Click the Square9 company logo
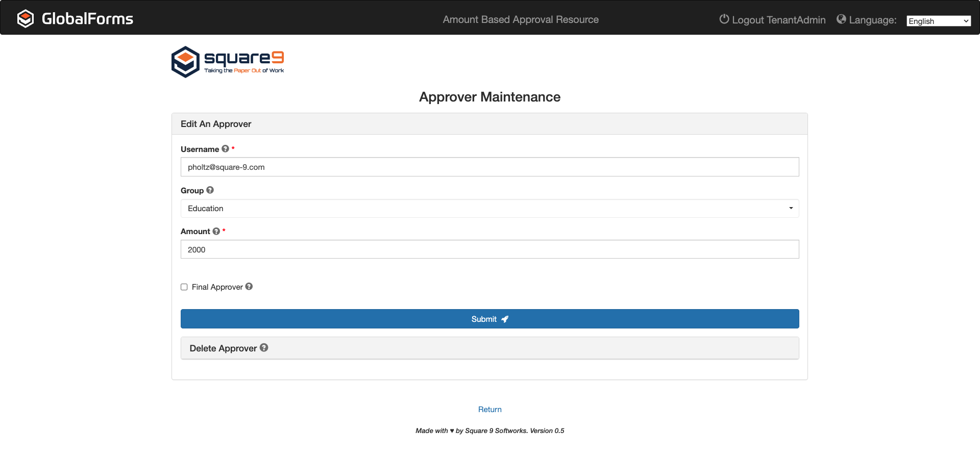The width and height of the screenshot is (980, 457). point(228,62)
